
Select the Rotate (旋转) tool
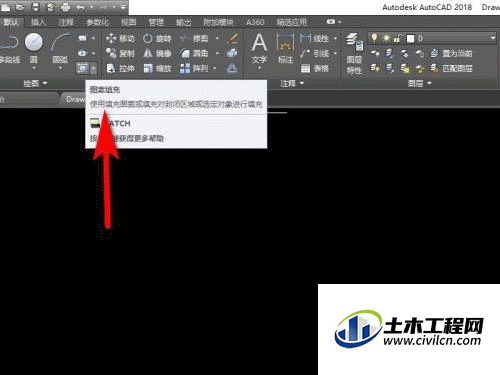[157, 38]
